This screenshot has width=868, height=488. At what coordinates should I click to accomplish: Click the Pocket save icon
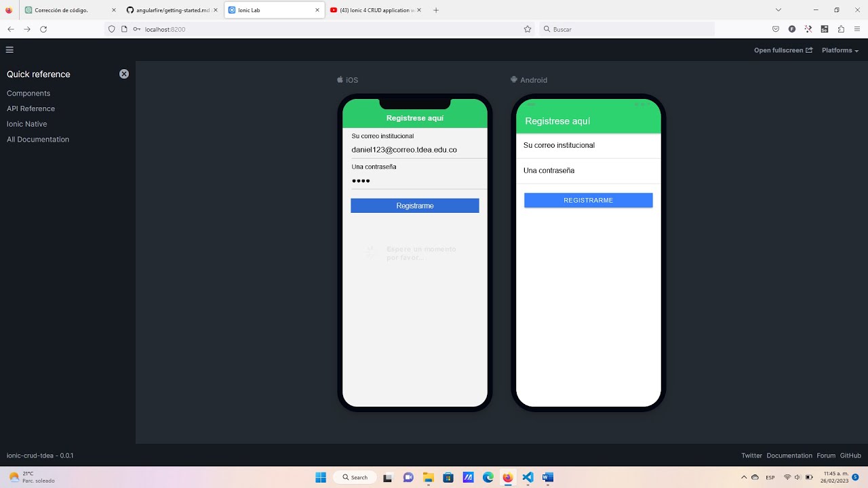pos(776,29)
